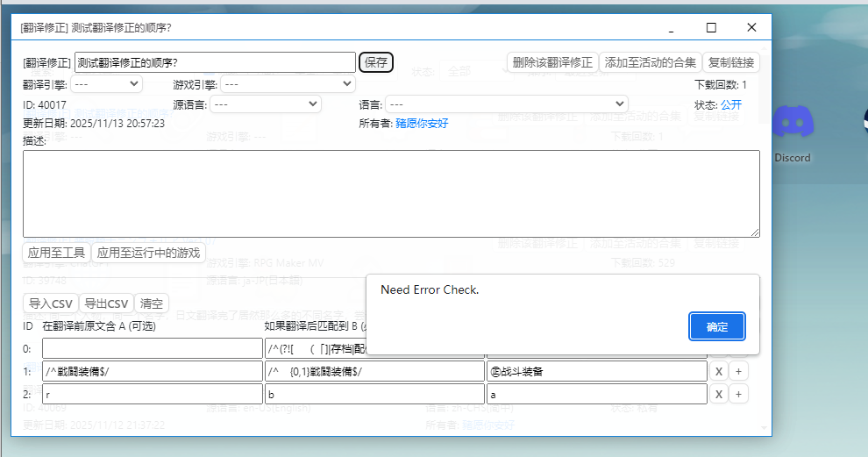868x457 pixels.
Task: Click 删除该翻译修正 button
Action: (x=552, y=62)
